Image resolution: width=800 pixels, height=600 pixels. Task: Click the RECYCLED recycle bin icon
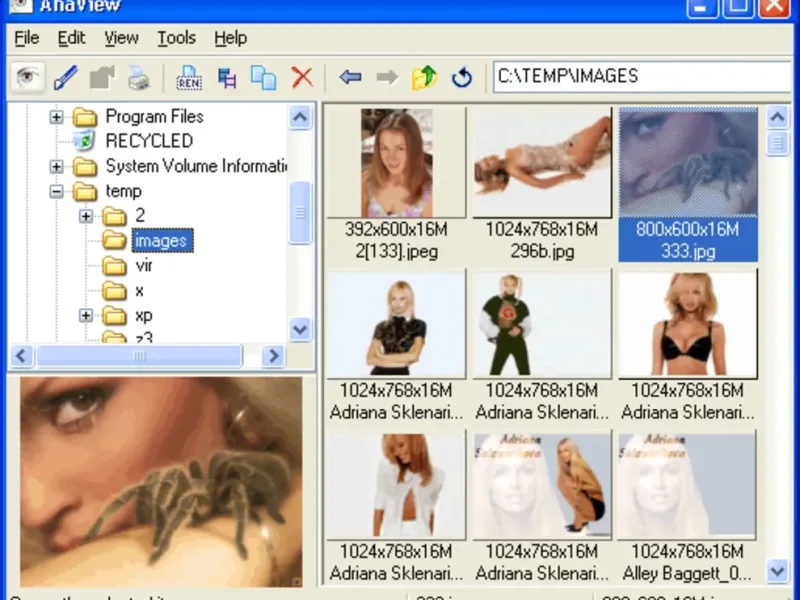click(84, 140)
